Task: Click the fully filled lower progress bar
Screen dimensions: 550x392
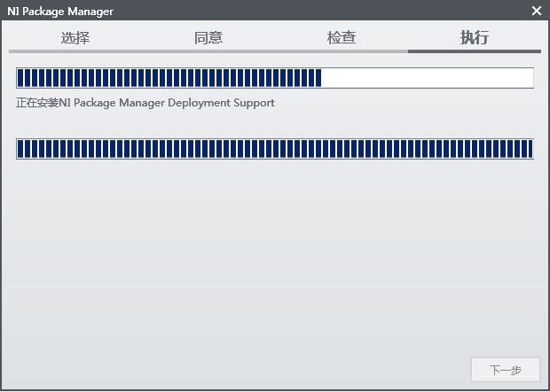Action: pos(275,149)
